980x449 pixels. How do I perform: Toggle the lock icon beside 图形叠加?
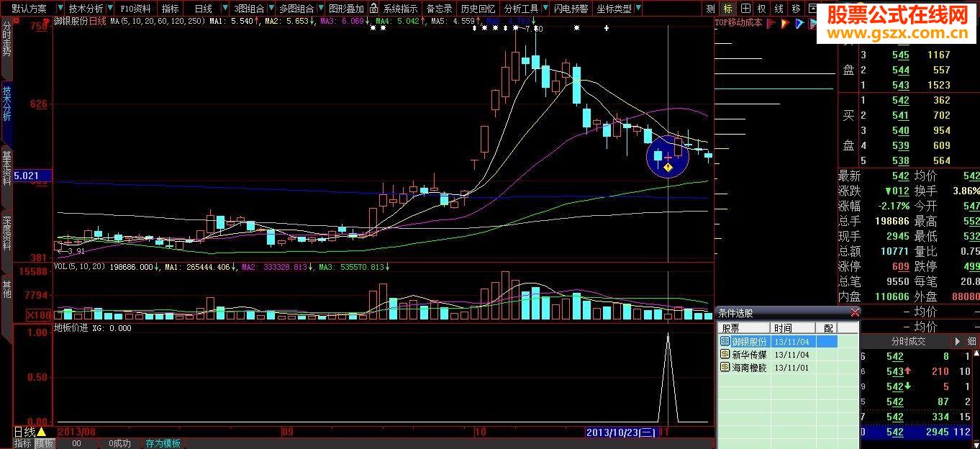tap(373, 9)
